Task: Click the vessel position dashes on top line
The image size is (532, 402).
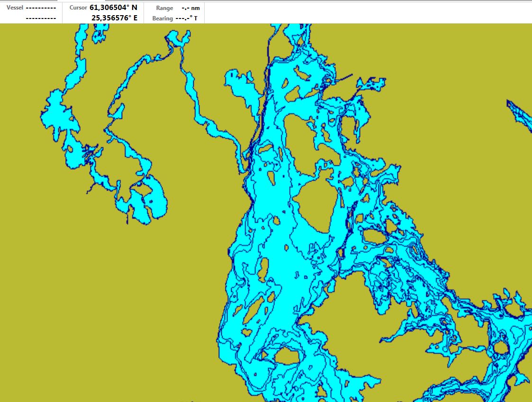Action: point(41,8)
